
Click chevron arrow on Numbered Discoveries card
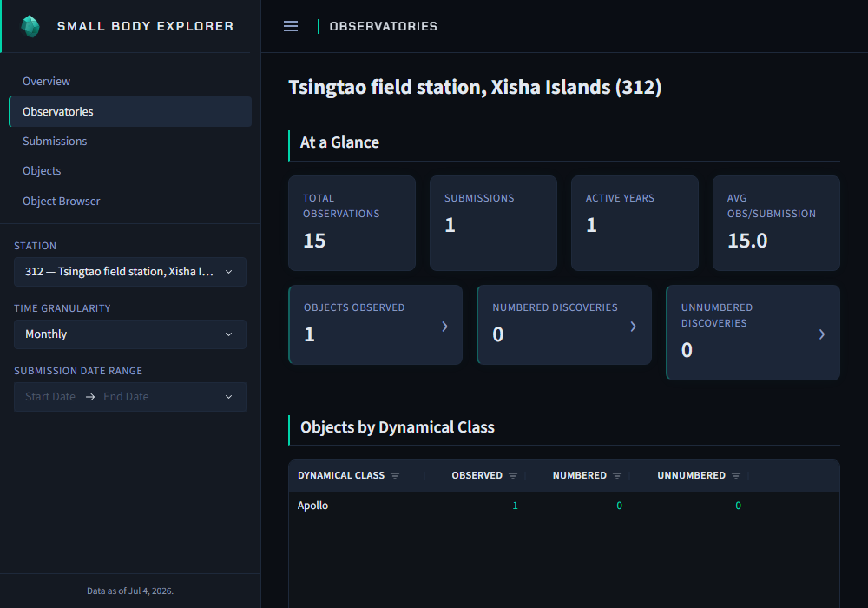pyautogui.click(x=634, y=327)
